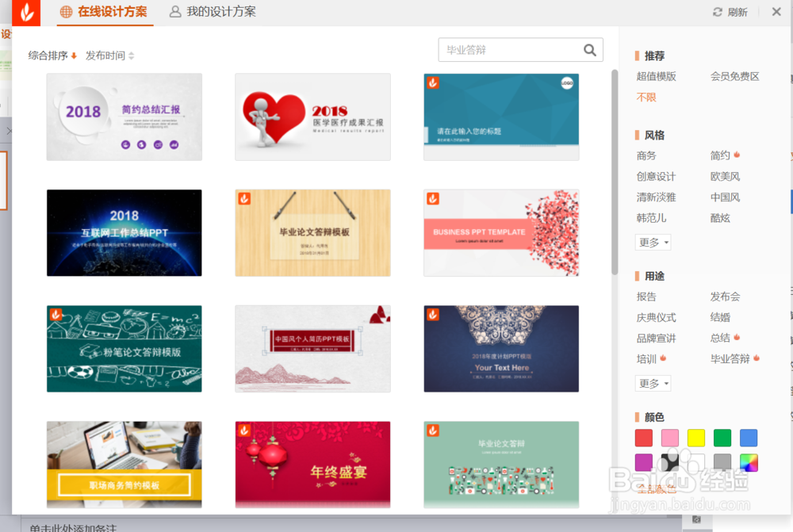Filter by 商务 style
Viewport: 793px width, 532px height.
[646, 155]
